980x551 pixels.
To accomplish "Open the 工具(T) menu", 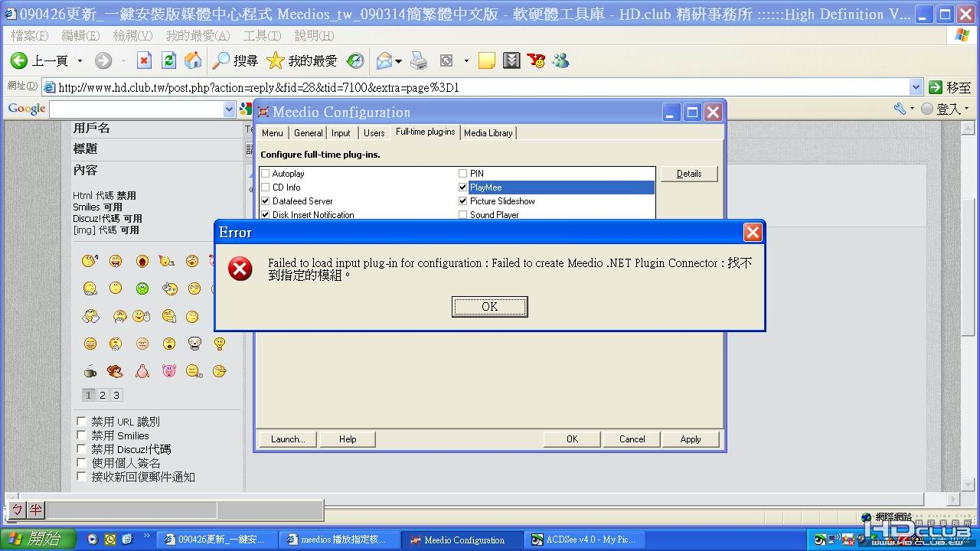I will (x=262, y=36).
